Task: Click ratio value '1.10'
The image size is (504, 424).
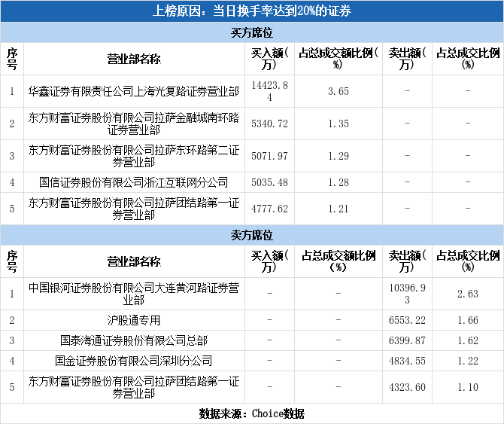Action: (x=468, y=387)
